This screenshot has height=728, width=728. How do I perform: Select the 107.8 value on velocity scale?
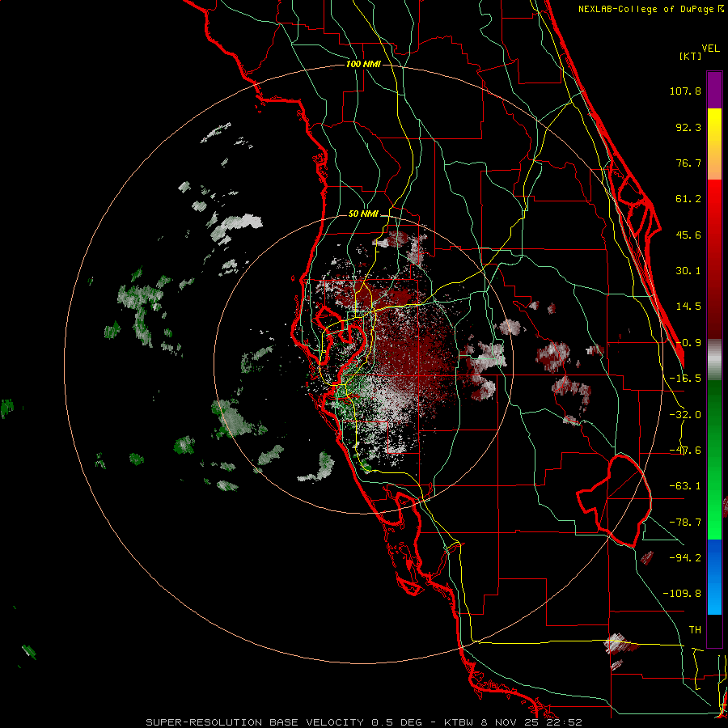point(685,91)
